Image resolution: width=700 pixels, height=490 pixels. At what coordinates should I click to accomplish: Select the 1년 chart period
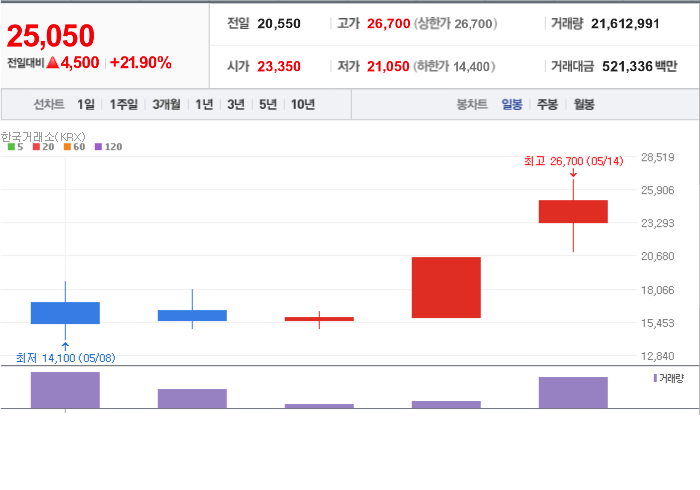tap(204, 105)
